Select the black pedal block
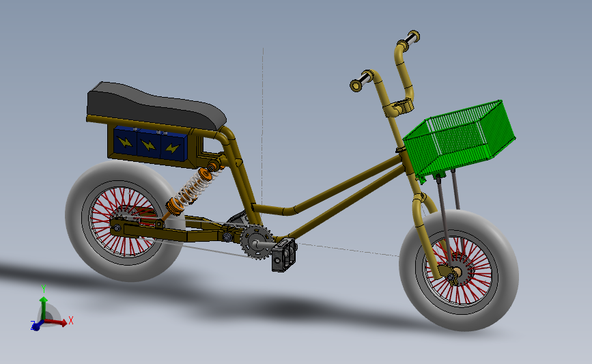Screen dimensions: 592x364 (284, 255)
